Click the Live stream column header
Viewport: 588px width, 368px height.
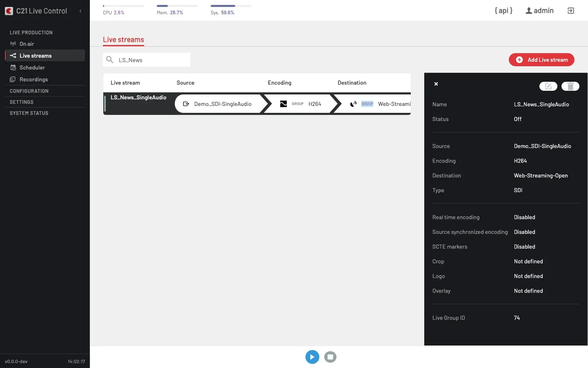pyautogui.click(x=125, y=83)
